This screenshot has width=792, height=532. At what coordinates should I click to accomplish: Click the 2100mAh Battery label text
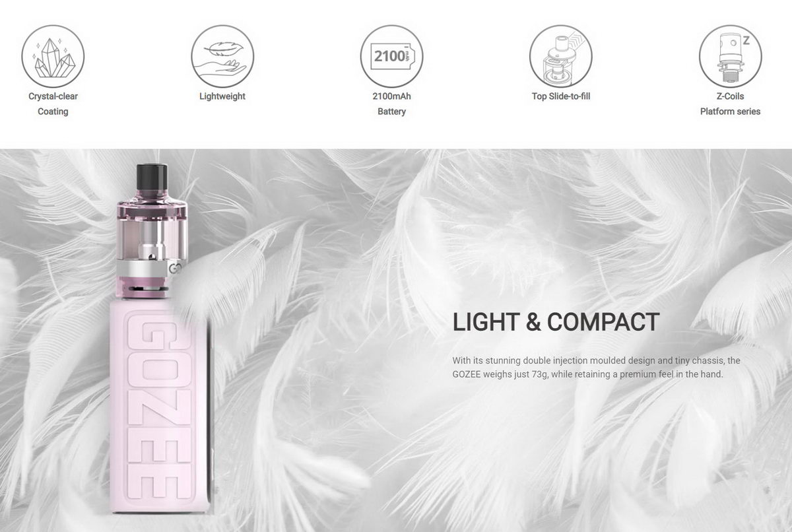click(x=391, y=104)
